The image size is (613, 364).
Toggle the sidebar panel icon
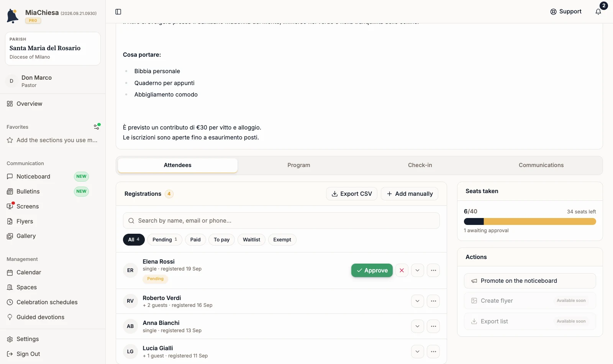118,12
